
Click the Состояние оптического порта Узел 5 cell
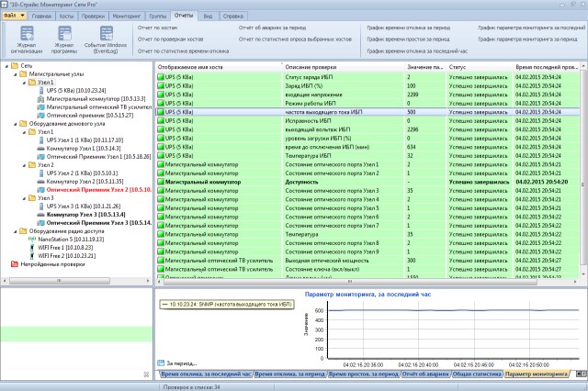332,207
